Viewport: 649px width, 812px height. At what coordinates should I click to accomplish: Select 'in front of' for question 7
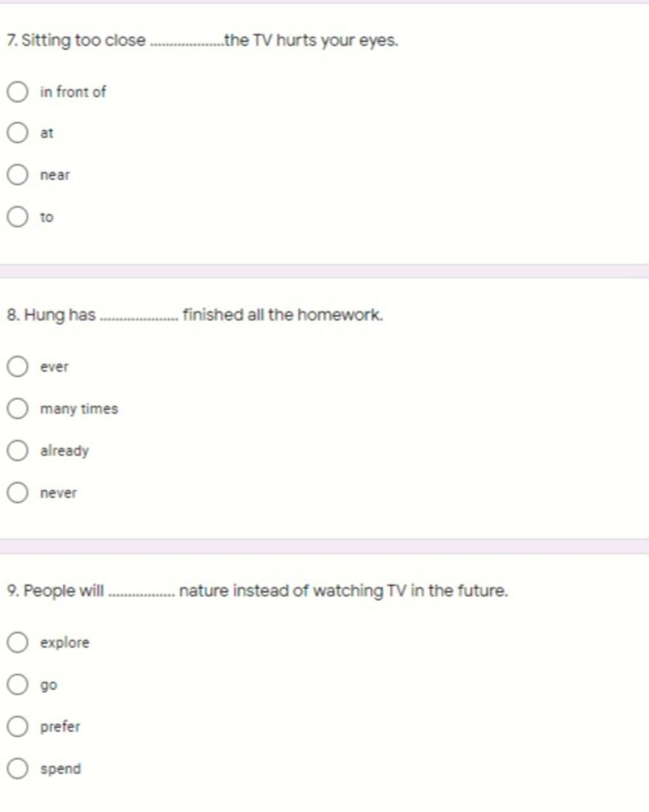17,92
